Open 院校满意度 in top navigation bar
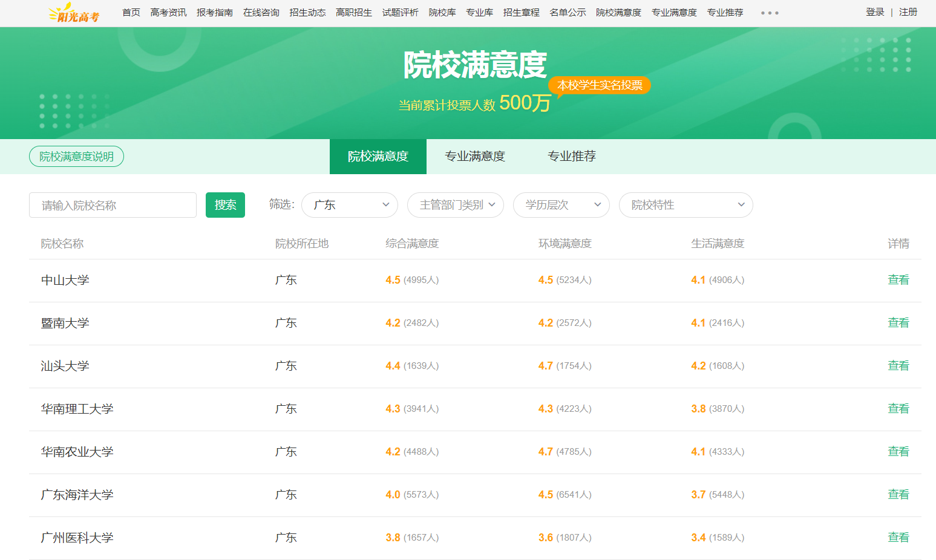Image resolution: width=936 pixels, height=560 pixels. click(618, 13)
